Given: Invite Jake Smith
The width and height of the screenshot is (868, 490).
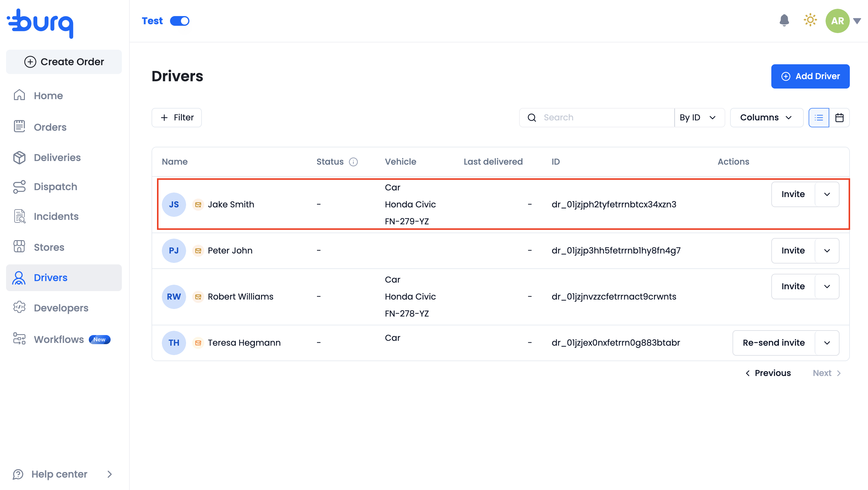Looking at the screenshot, I should [x=793, y=194].
